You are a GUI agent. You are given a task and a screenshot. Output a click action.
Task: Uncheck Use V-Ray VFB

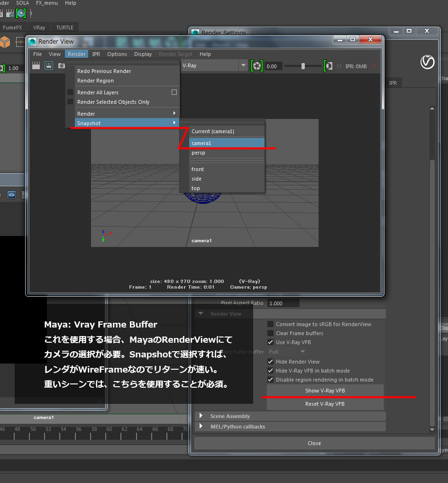270,342
